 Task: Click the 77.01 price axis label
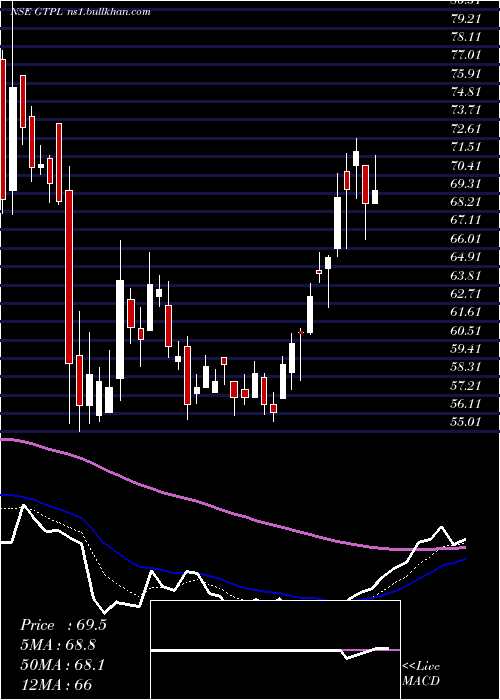click(x=466, y=55)
